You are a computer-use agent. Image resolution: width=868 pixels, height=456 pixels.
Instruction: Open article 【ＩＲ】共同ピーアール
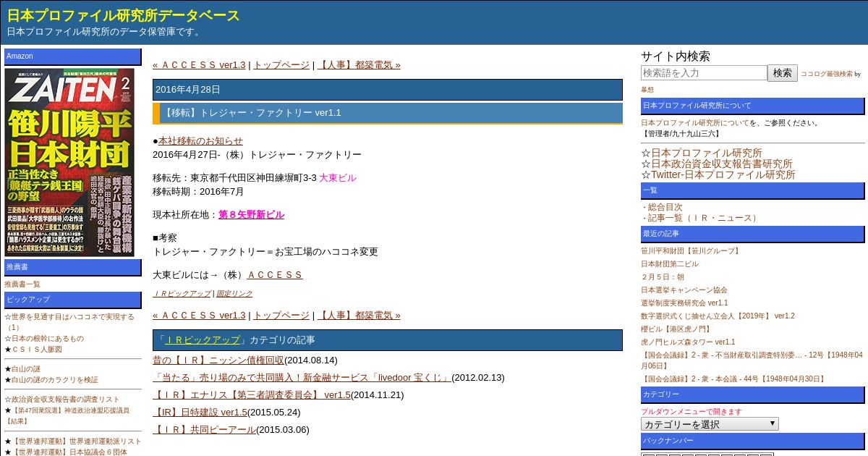point(204,429)
